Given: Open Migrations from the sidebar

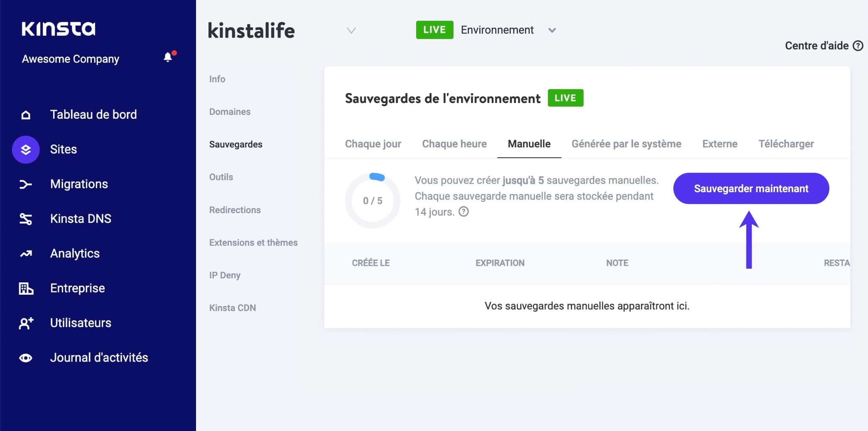Looking at the screenshot, I should 26,184.
